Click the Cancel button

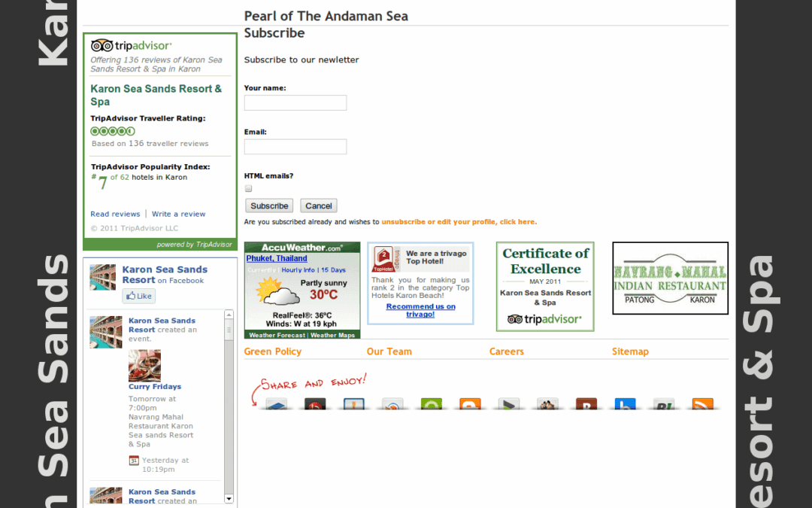click(319, 205)
